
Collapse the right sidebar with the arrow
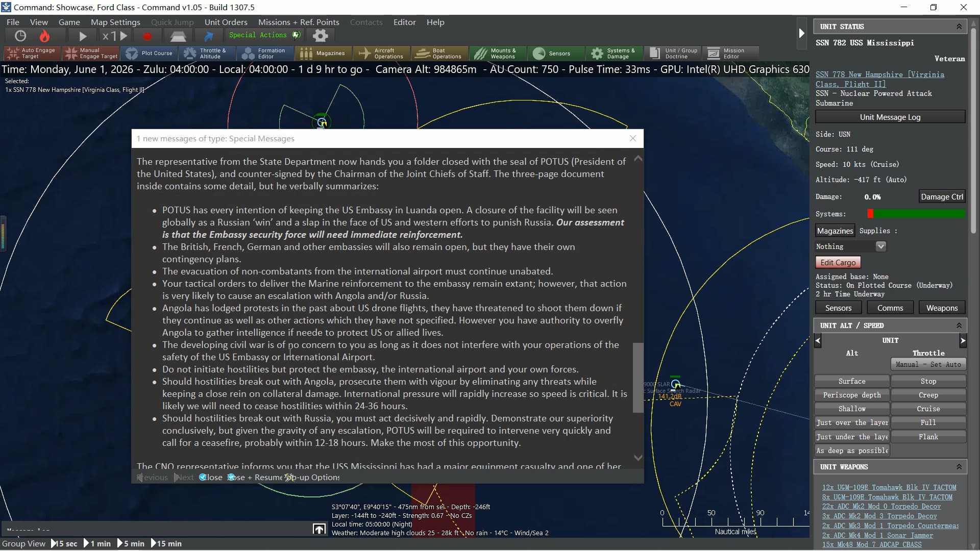(x=801, y=33)
